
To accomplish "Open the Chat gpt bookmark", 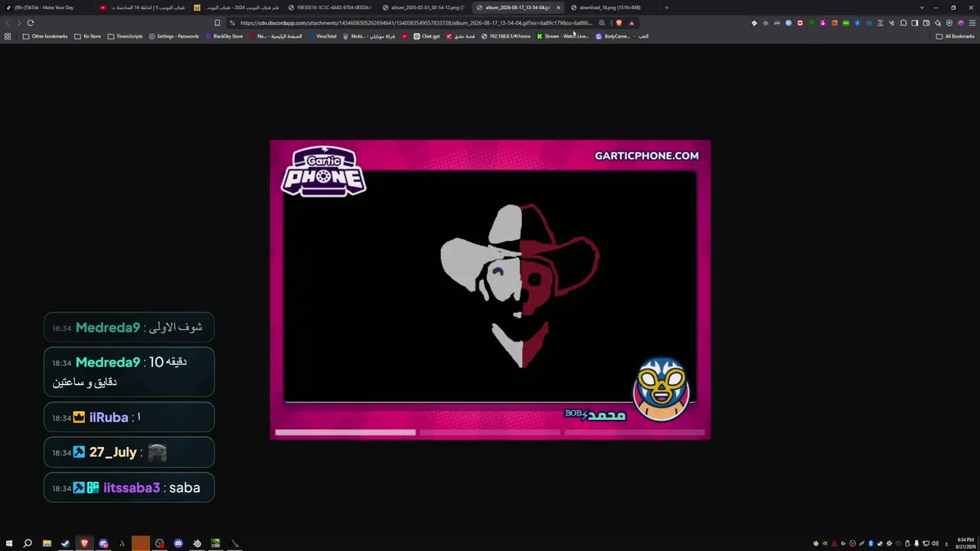I will [426, 36].
